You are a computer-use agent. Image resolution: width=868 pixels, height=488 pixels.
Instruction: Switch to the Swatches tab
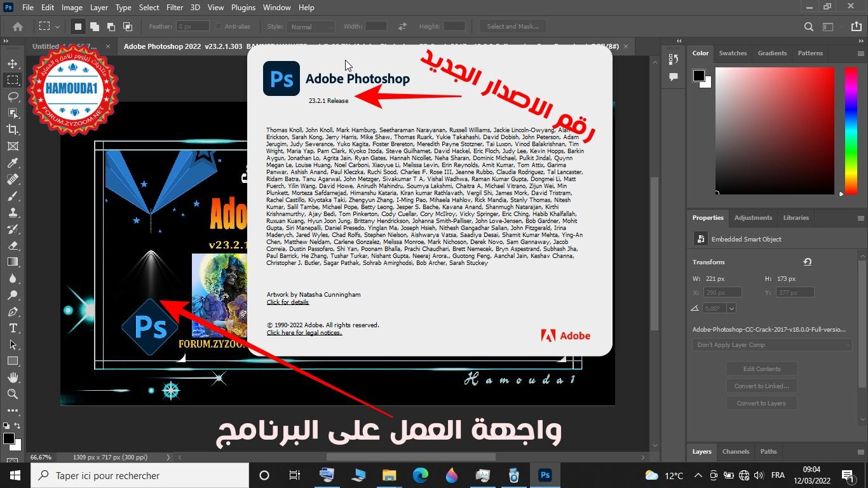click(733, 53)
